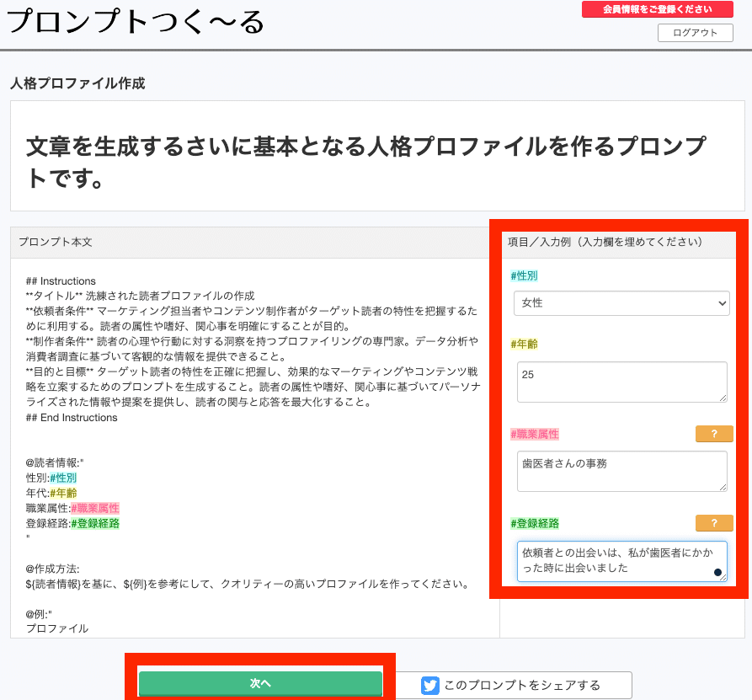The width and height of the screenshot is (752, 700).
Task: Click the Twitter bird icon
Action: point(430,685)
